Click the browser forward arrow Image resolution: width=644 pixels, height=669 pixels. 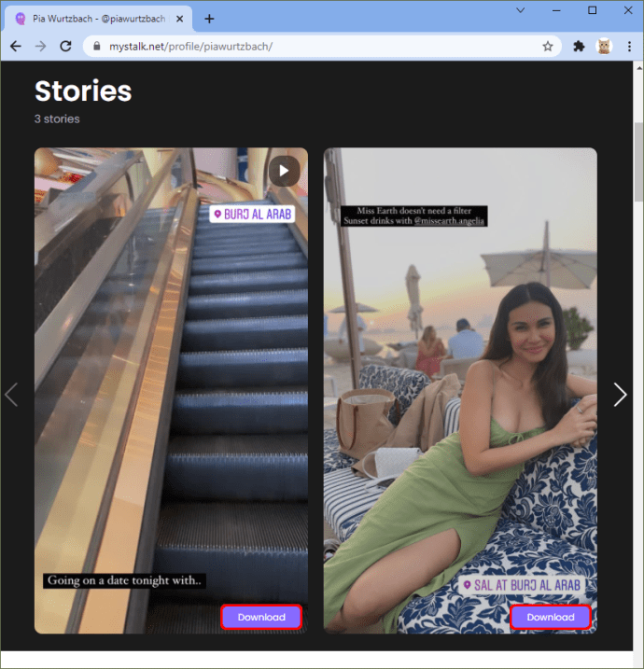(x=40, y=46)
